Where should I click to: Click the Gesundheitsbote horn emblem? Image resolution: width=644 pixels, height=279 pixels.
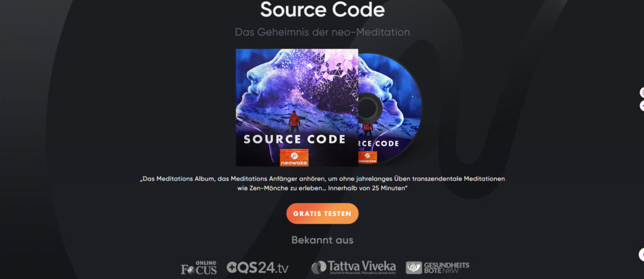(x=414, y=268)
